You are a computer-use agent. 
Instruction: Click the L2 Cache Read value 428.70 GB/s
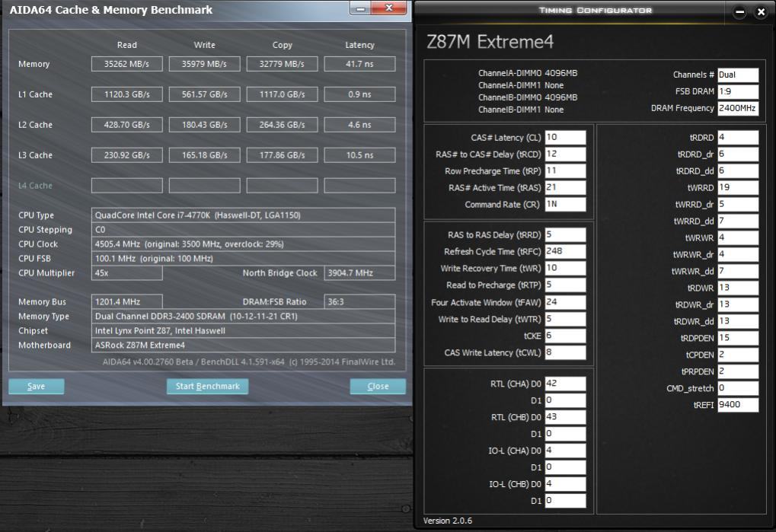point(126,125)
